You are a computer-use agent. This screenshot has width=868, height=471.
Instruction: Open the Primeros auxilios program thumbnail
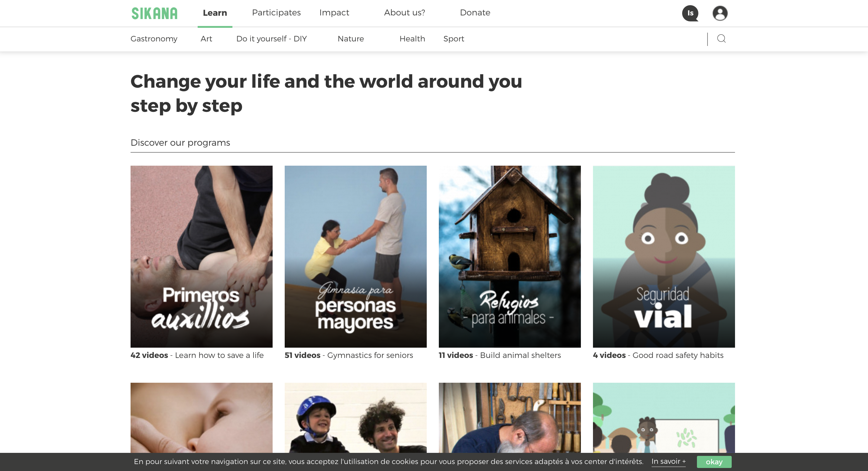(x=201, y=256)
